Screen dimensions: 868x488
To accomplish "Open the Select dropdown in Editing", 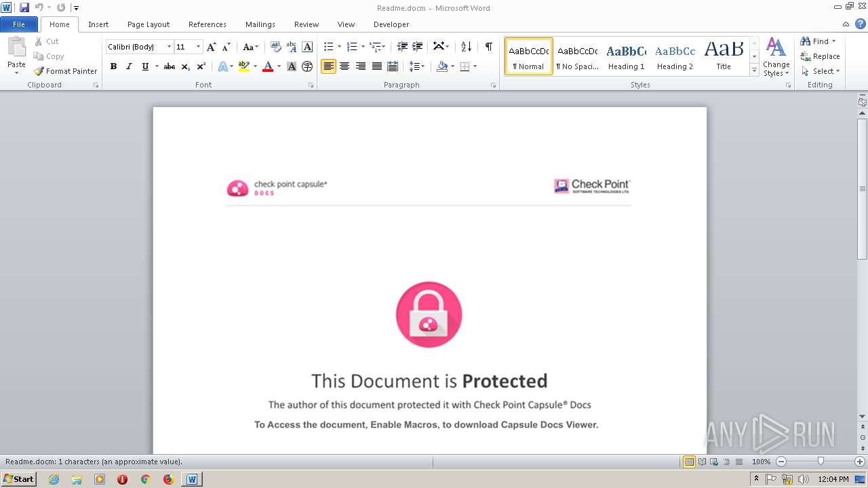I will 821,71.
